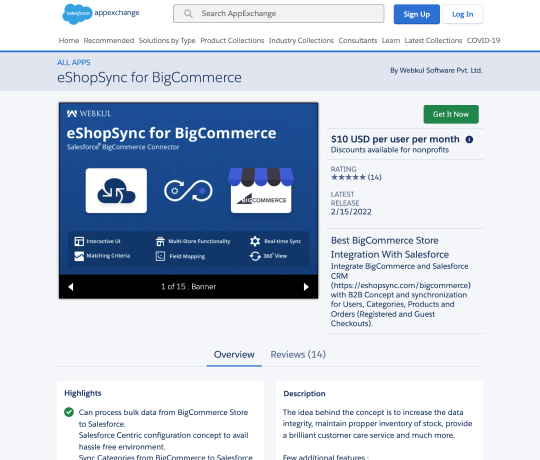
Task: Click Discounts available for nonprofits text
Action: click(390, 150)
